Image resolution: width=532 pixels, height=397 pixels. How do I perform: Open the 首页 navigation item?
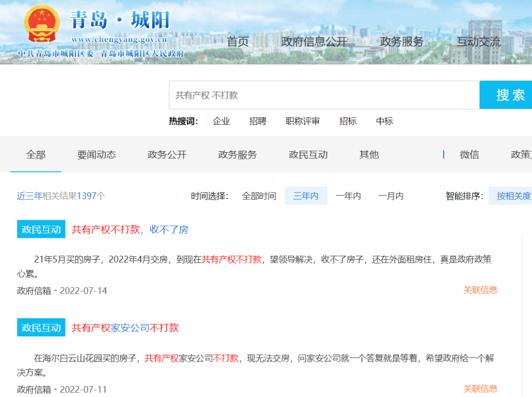tap(237, 42)
